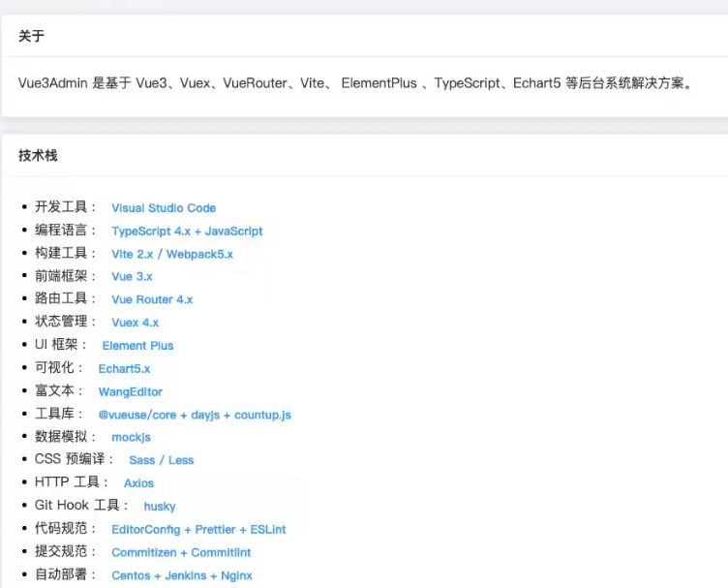Open EditorConfig + Prettier + ESLint link
The image size is (728, 588).
click(198, 530)
